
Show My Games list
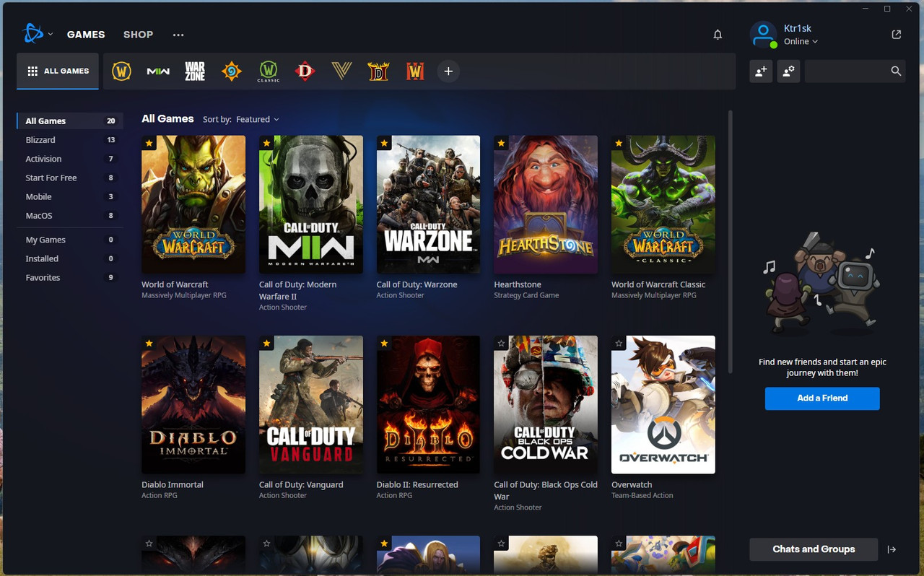tap(70, 240)
